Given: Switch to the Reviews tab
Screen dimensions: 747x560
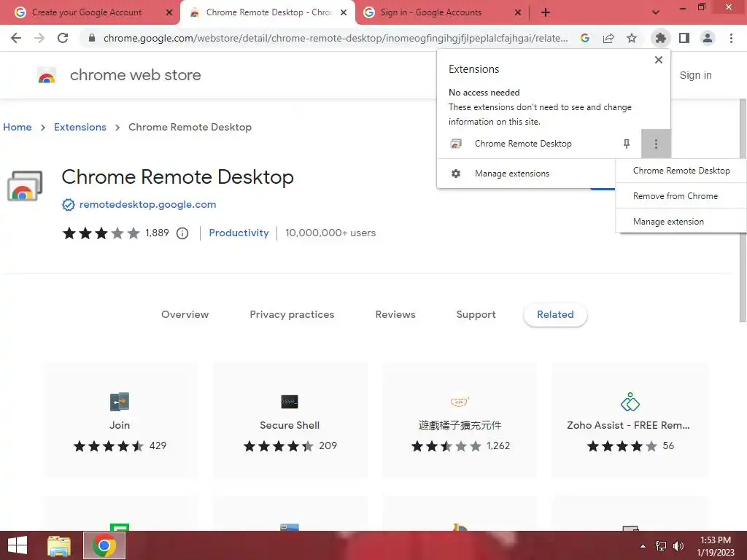Looking at the screenshot, I should [395, 314].
